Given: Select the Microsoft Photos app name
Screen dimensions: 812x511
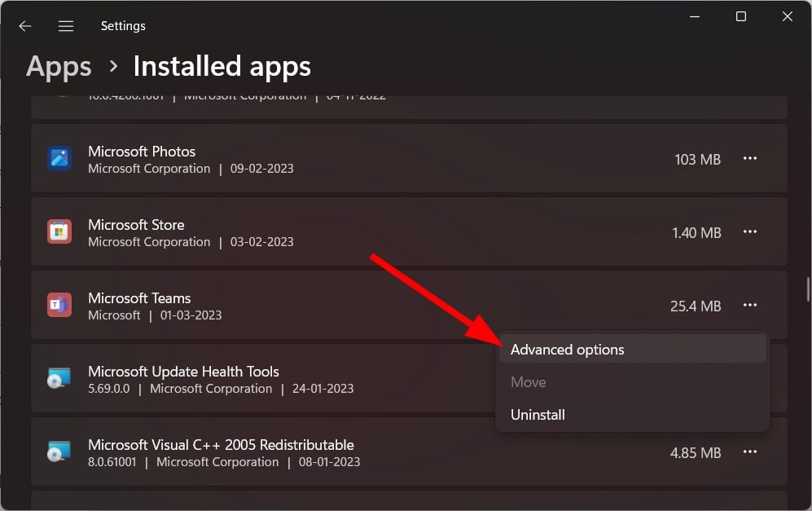Looking at the screenshot, I should tap(142, 152).
